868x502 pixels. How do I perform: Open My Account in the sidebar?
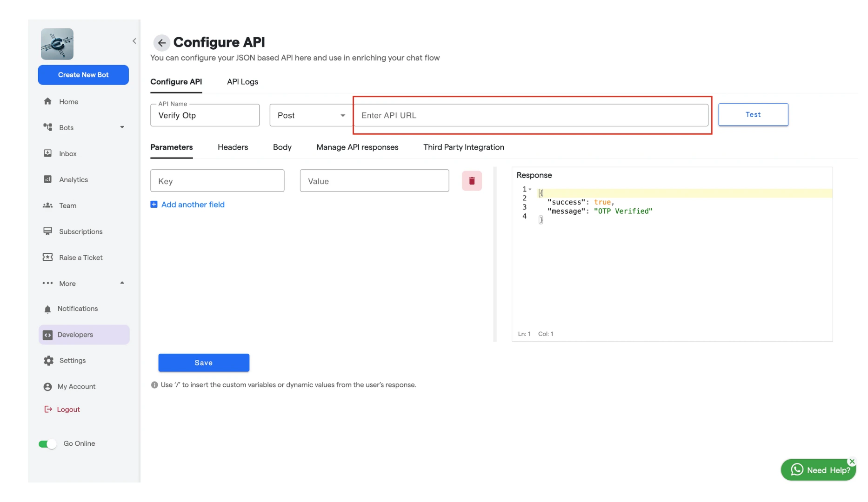76,387
